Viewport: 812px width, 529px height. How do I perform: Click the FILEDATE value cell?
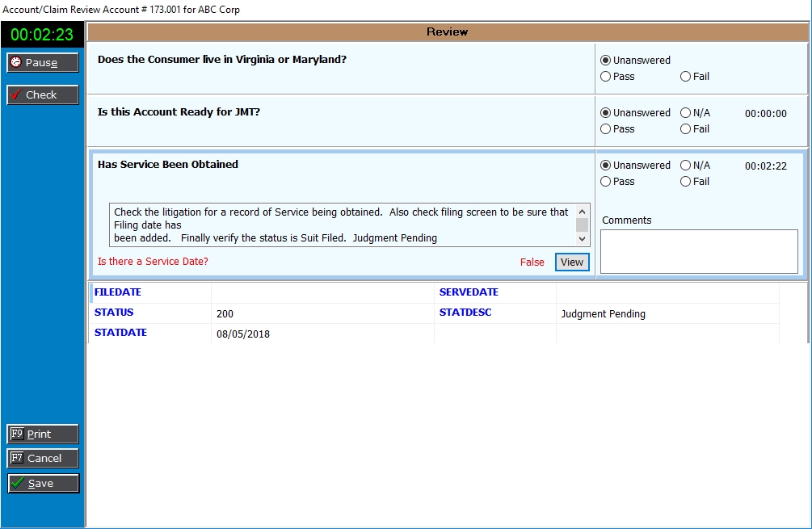pos(322,292)
